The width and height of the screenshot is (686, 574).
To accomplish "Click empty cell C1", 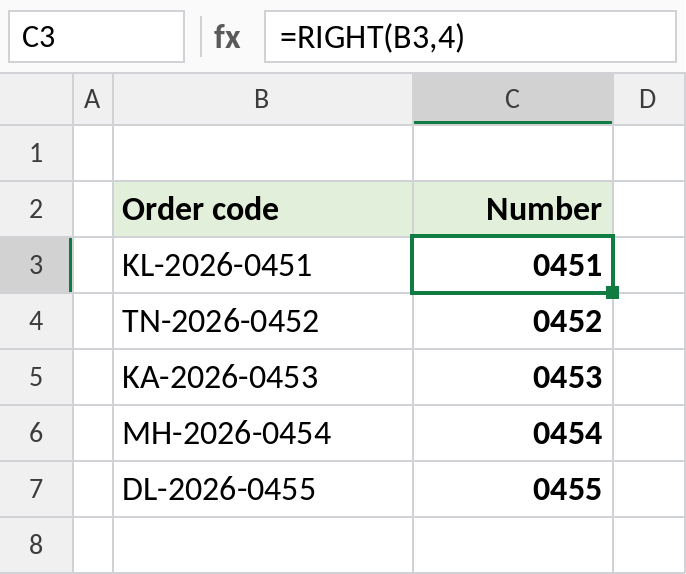I will click(513, 153).
